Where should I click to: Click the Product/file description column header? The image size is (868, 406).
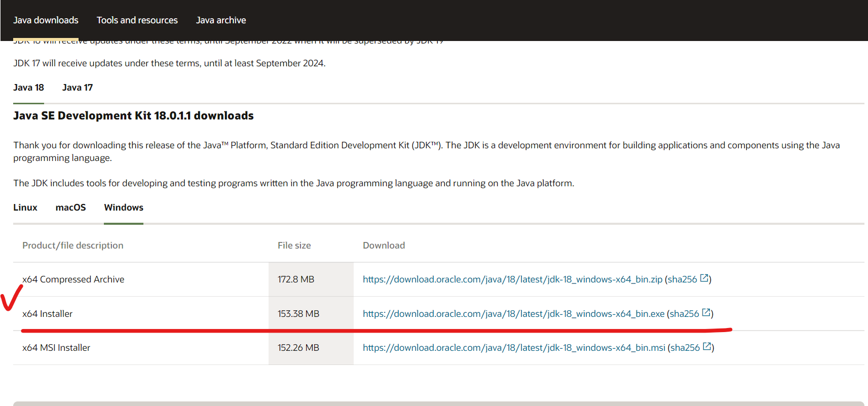(73, 246)
